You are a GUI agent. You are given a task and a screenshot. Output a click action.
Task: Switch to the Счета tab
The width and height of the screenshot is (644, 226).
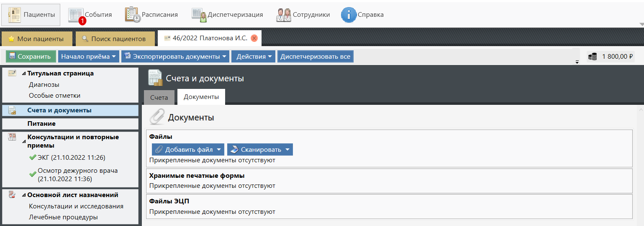[x=159, y=97]
